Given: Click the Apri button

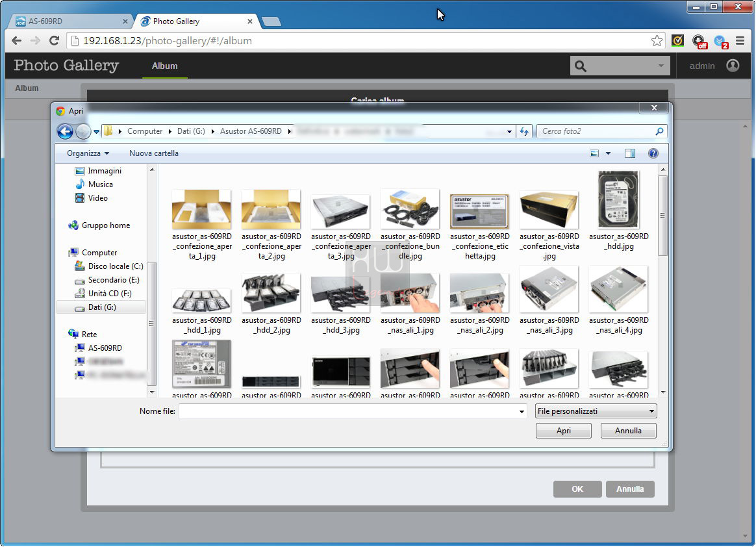Looking at the screenshot, I should [x=564, y=431].
